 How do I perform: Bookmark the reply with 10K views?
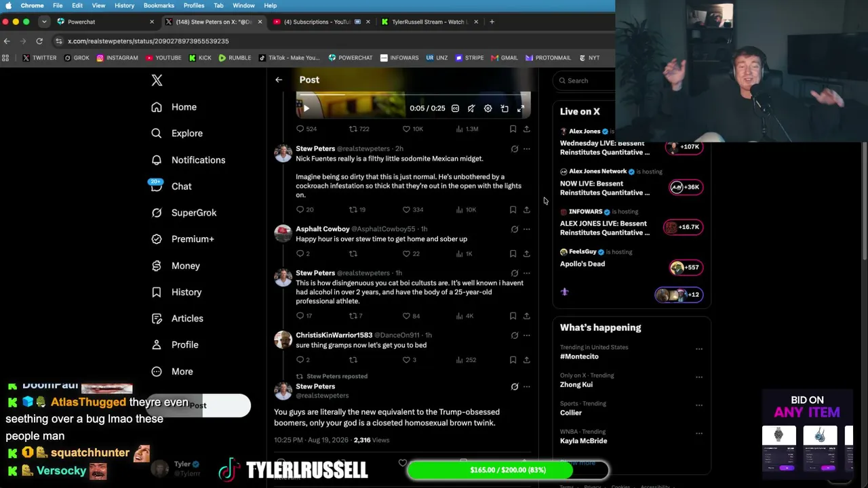coord(513,210)
